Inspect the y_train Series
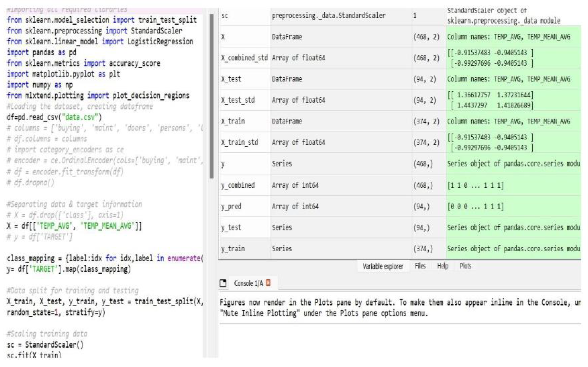The image size is (588, 367). [233, 249]
